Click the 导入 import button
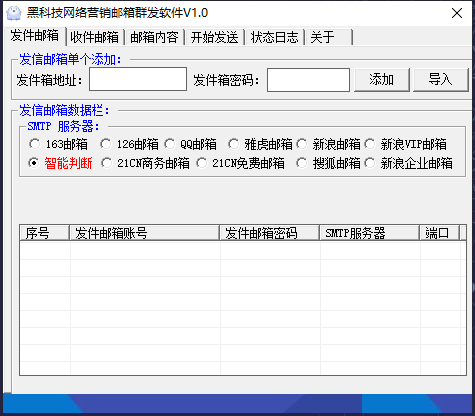Screen dimensions: 475x416 pos(441,80)
